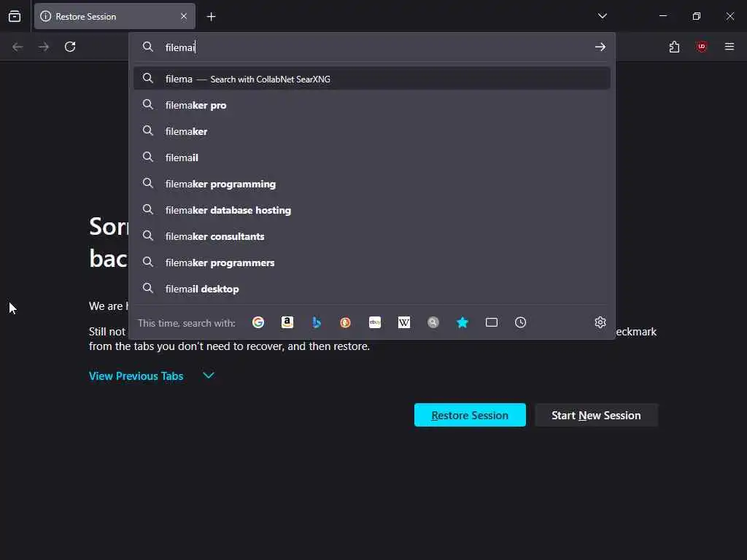Choose Search with CollabNet SearXNG entry
Image resolution: width=747 pixels, height=560 pixels.
[x=371, y=79]
